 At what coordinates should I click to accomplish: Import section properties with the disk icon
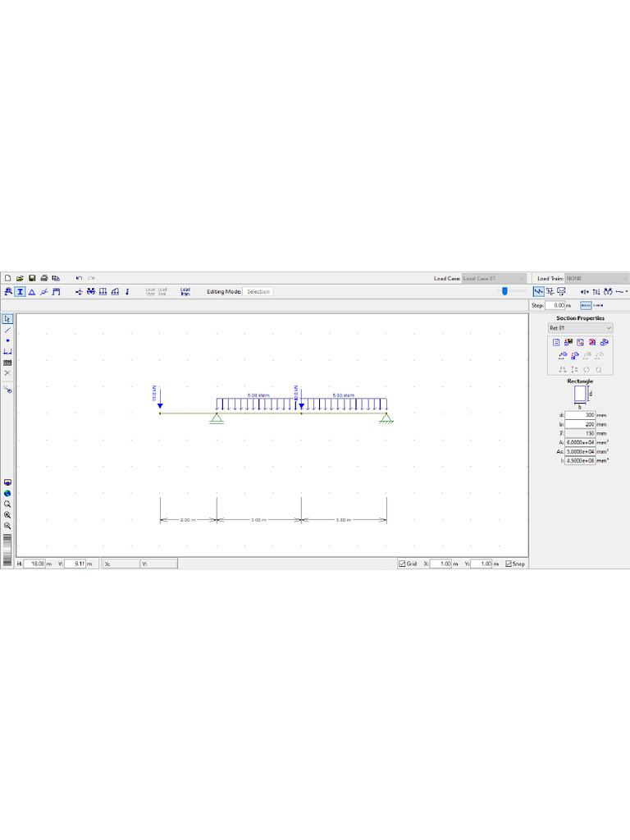568,342
